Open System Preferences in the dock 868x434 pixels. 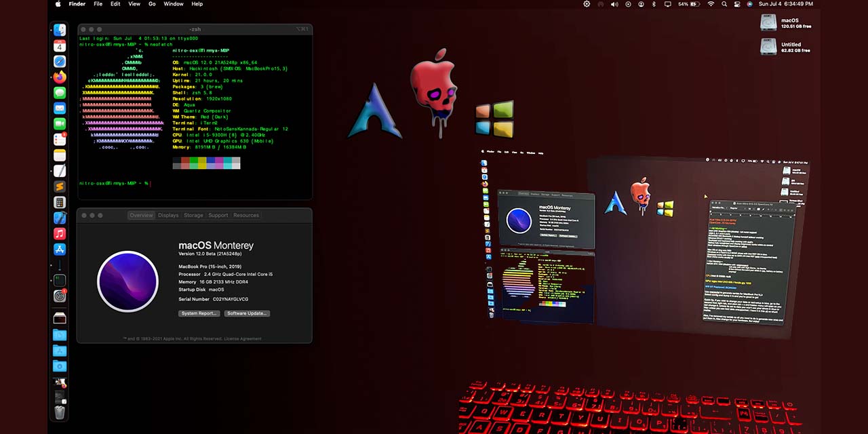[x=60, y=296]
